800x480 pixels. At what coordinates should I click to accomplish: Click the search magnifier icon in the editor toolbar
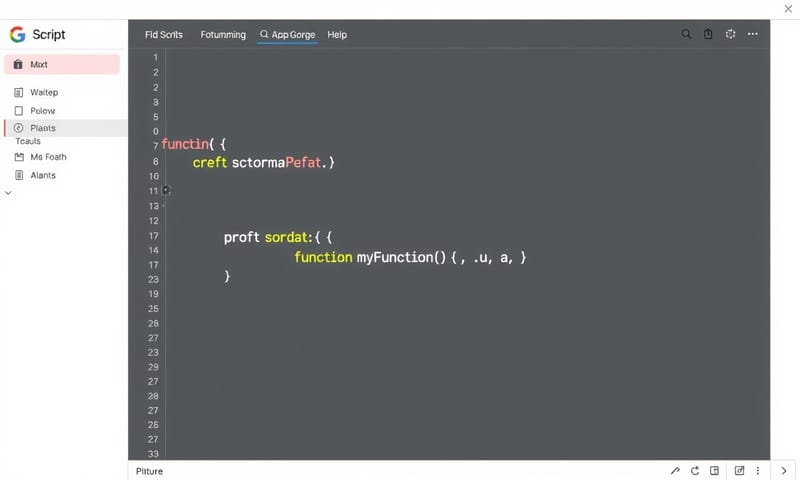686,34
